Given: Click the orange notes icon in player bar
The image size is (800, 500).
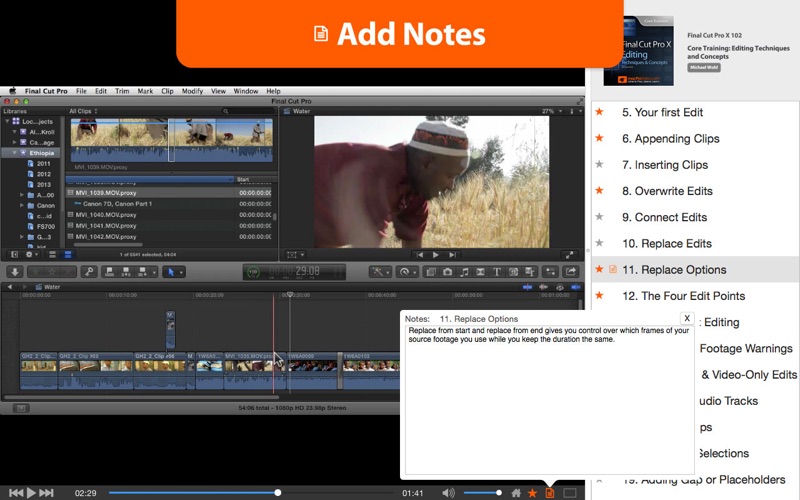Looking at the screenshot, I should (549, 493).
